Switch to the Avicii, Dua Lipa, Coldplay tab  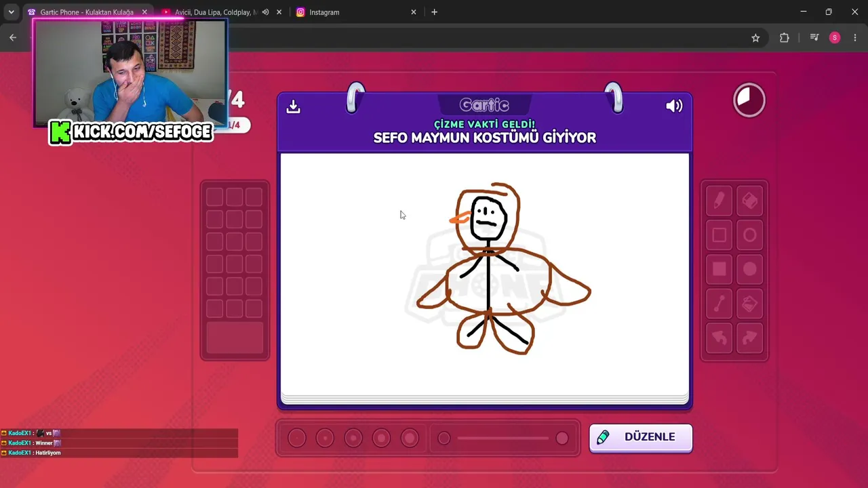click(214, 12)
